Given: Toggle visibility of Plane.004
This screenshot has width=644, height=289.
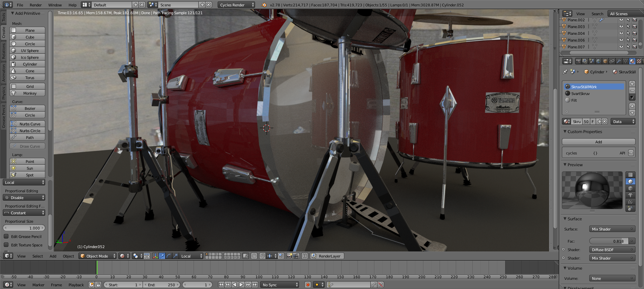Looking at the screenshot, I should point(621,33).
